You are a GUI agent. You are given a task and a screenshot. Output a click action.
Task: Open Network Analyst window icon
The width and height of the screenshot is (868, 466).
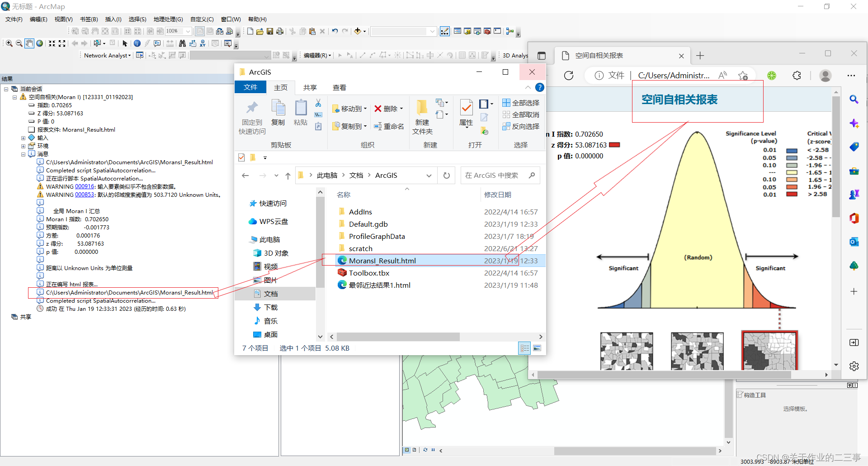(140, 55)
